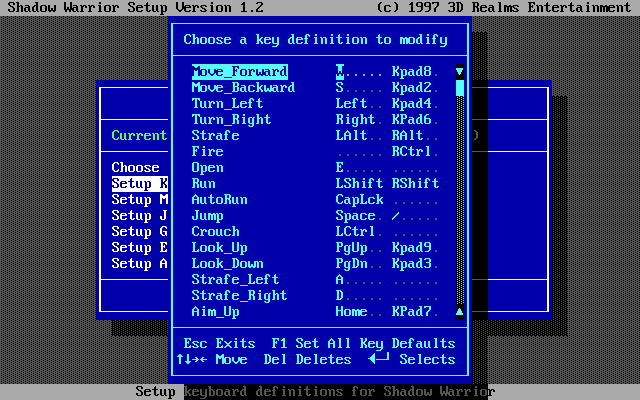The width and height of the screenshot is (640, 400).
Task: Click the Right primary key binding
Action: coord(356,120)
